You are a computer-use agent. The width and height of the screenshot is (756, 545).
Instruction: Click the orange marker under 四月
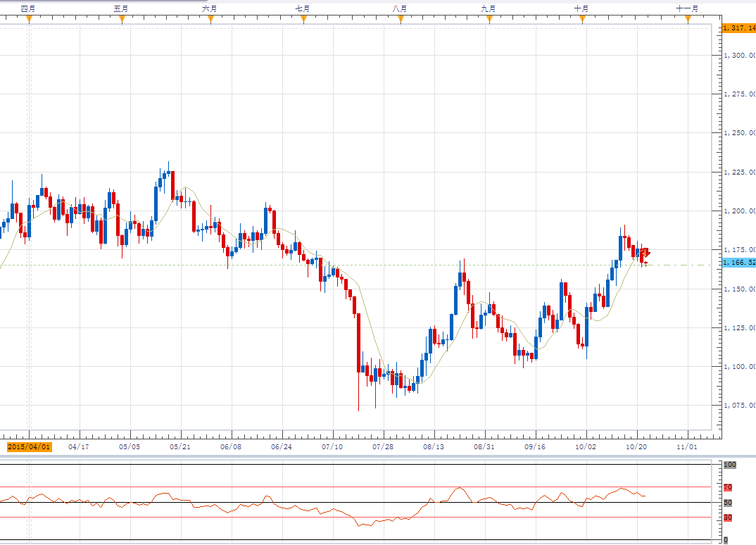(29, 19)
